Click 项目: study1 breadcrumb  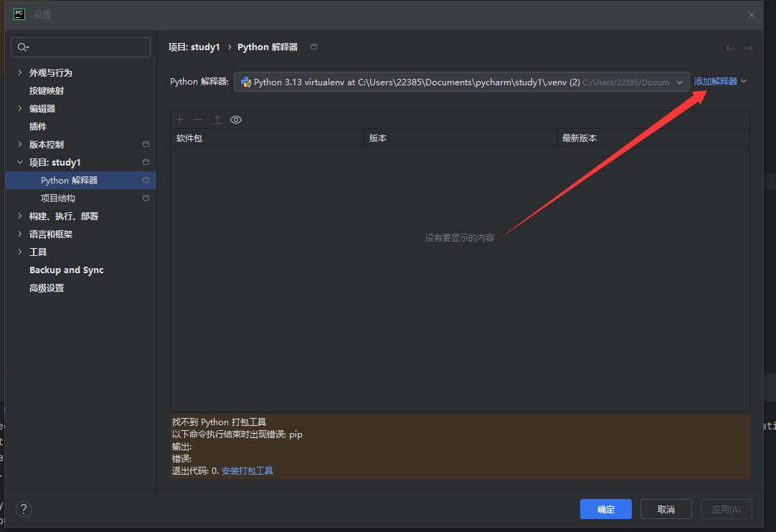[x=194, y=47]
